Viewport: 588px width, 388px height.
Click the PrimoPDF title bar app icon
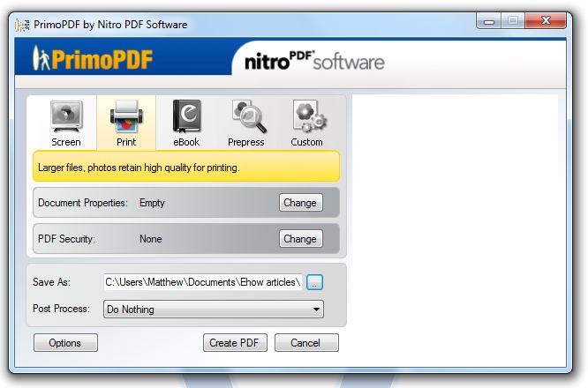click(22, 25)
